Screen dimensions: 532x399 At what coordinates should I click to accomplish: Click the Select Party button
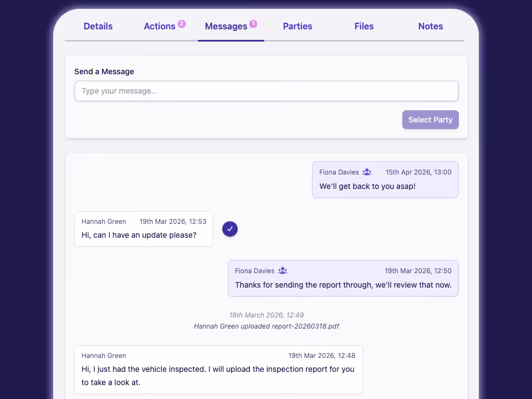tap(431, 120)
